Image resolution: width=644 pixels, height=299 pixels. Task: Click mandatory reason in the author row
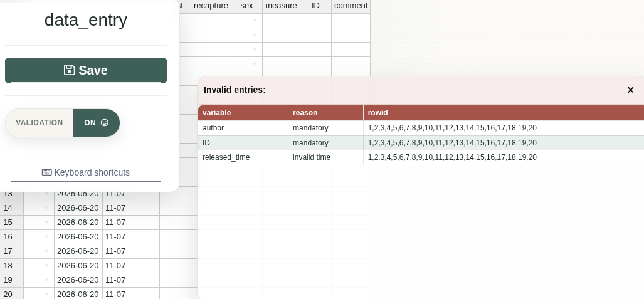(325, 128)
